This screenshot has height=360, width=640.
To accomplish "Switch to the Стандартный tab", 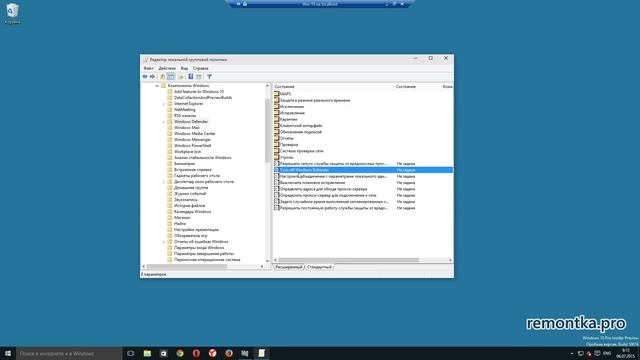I will coord(319,267).
